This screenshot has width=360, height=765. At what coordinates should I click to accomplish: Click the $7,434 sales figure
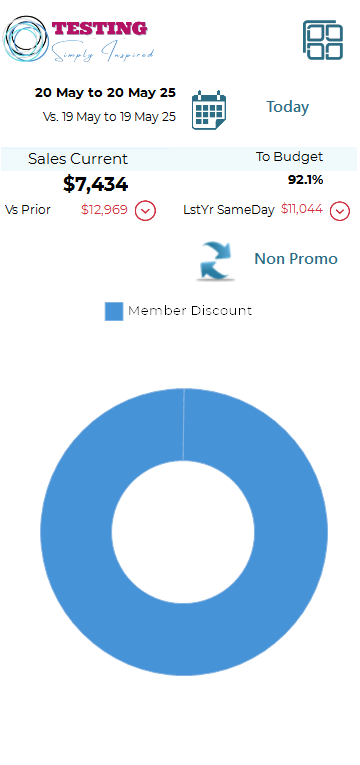point(96,184)
